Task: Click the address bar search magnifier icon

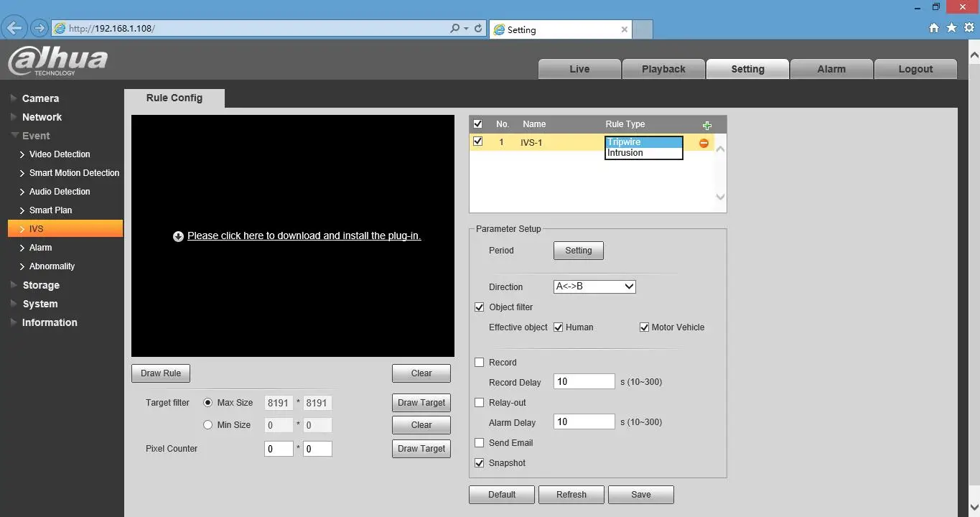Action: point(454,29)
